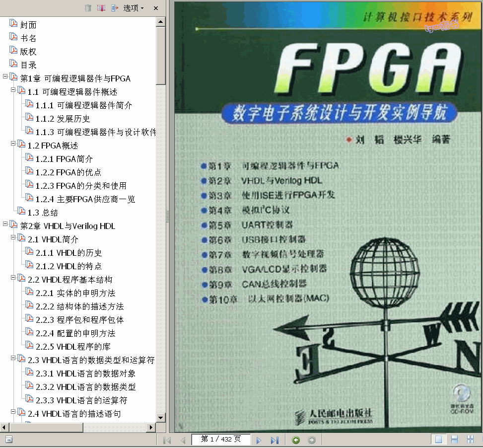Collapse the 2.1 VHDL简介 node
483x448 pixels.
point(13,237)
